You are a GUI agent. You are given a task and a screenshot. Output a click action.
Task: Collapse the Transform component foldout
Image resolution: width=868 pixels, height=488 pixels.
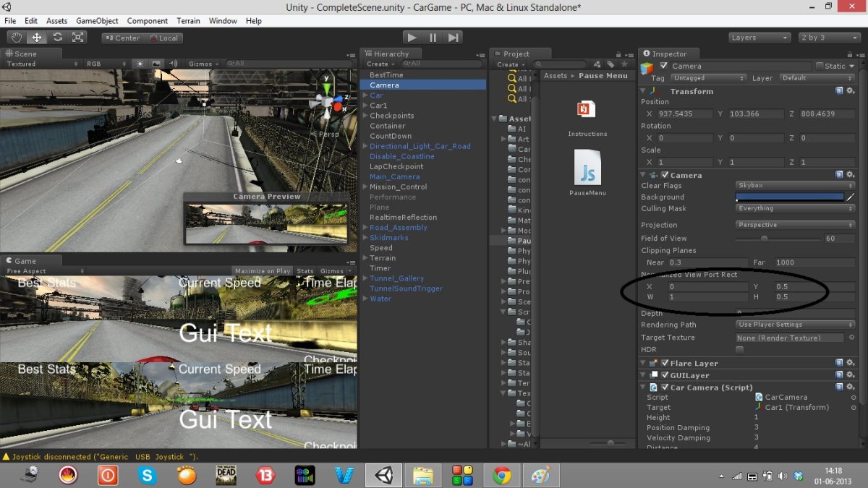click(x=644, y=91)
